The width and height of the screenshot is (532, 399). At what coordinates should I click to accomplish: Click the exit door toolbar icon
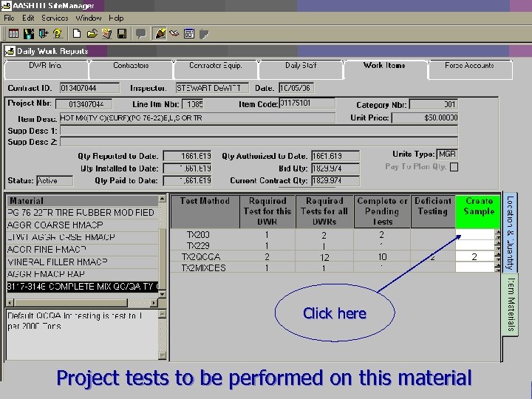pyautogui.click(x=44, y=33)
